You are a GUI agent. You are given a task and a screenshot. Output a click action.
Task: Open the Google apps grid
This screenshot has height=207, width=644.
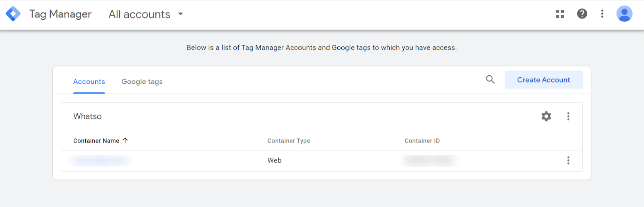[x=560, y=14]
